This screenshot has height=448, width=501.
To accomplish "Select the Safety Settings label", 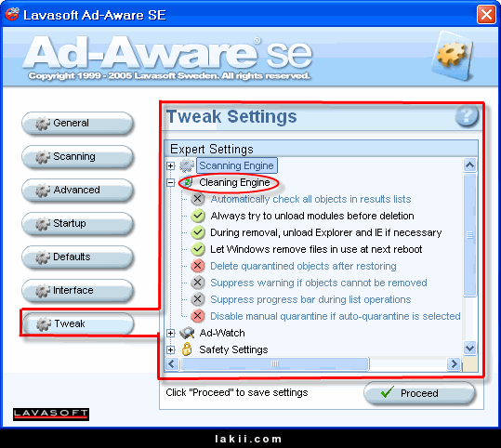I will pyautogui.click(x=233, y=349).
